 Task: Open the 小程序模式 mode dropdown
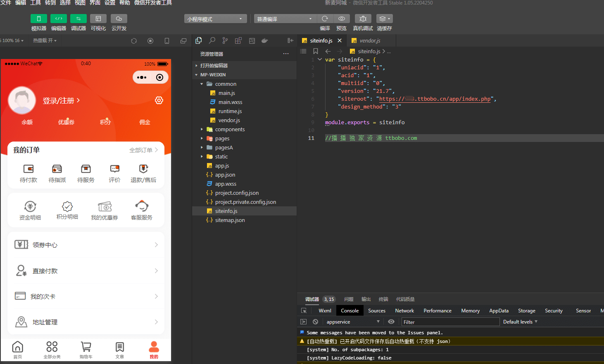[215, 19]
